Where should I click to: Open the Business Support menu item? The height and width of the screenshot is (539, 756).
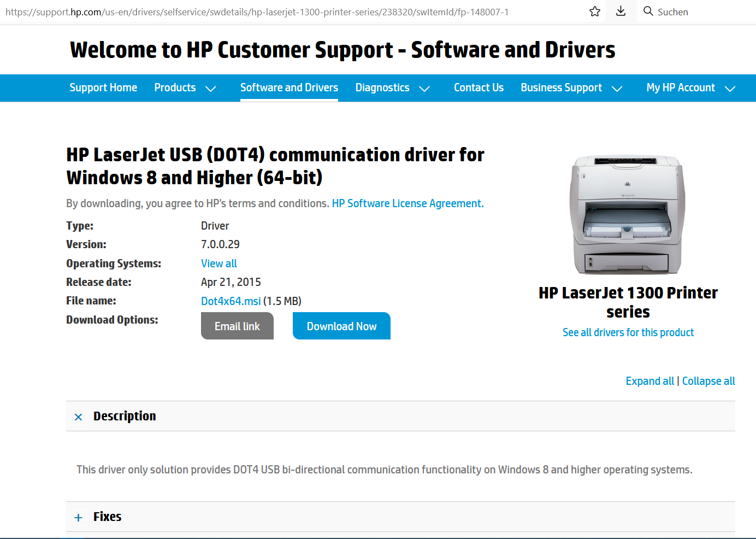(562, 87)
